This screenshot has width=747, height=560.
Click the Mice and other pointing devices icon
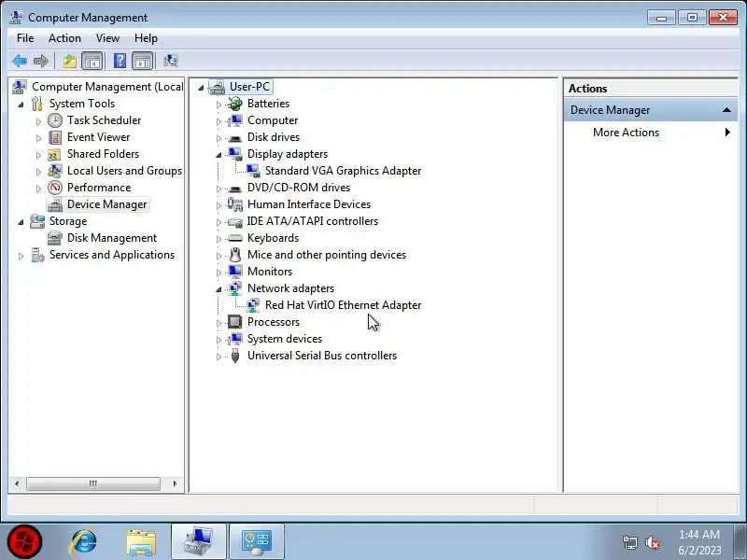coord(234,255)
